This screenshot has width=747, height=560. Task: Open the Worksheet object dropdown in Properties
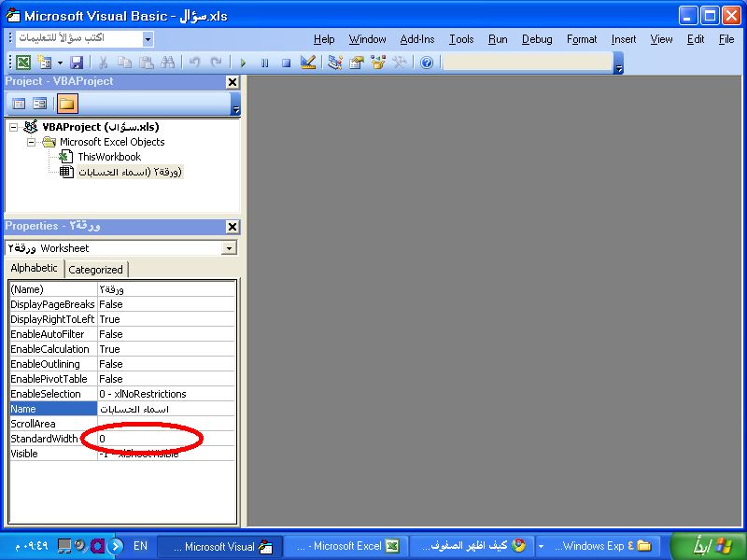click(x=230, y=248)
